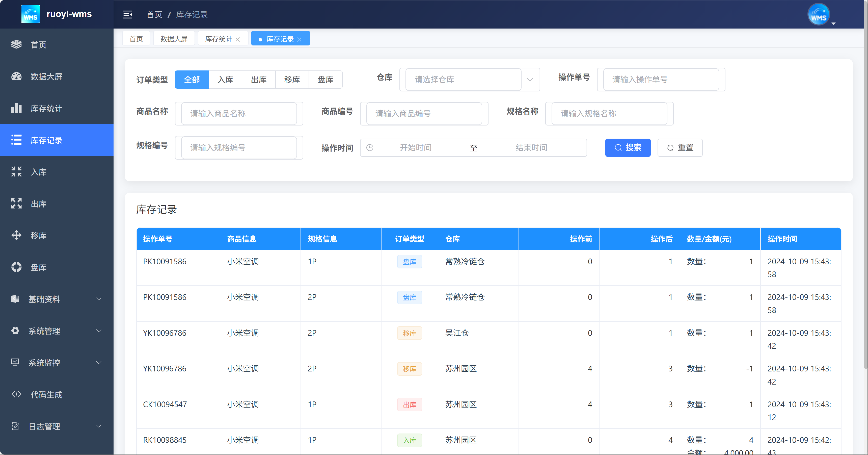Image resolution: width=868 pixels, height=455 pixels.
Task: Switch to the 库存统计 tab
Action: point(218,39)
